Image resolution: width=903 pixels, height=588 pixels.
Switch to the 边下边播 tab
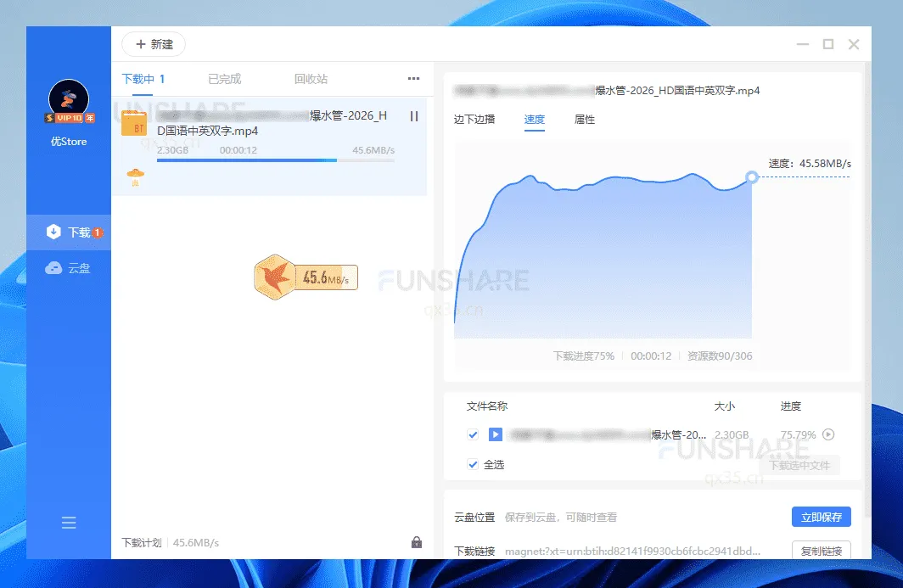[474, 120]
